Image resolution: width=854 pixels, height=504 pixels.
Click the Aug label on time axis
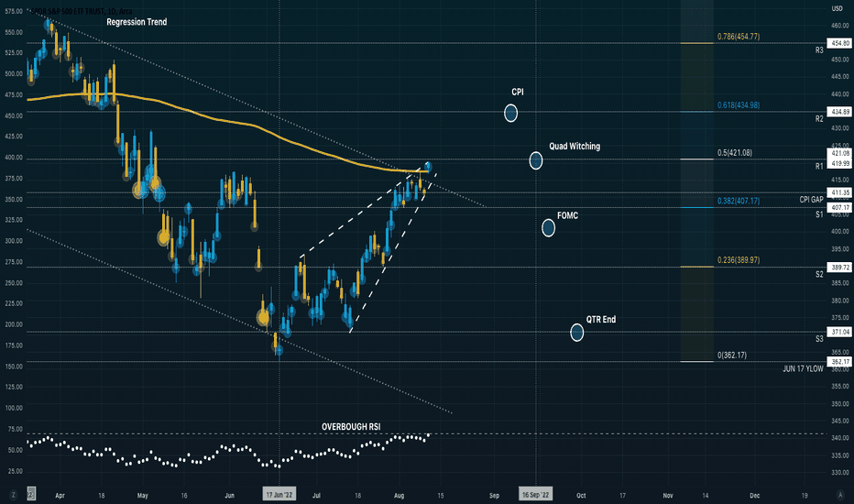point(399,495)
